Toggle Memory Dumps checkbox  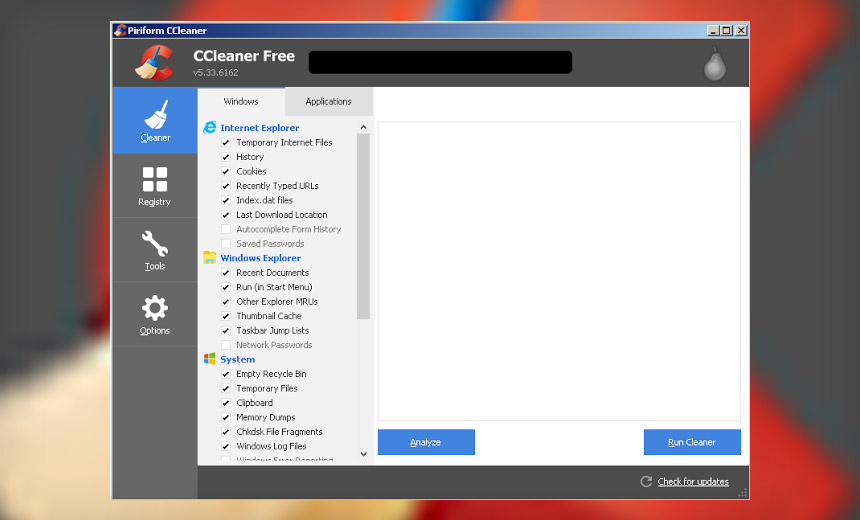click(225, 417)
